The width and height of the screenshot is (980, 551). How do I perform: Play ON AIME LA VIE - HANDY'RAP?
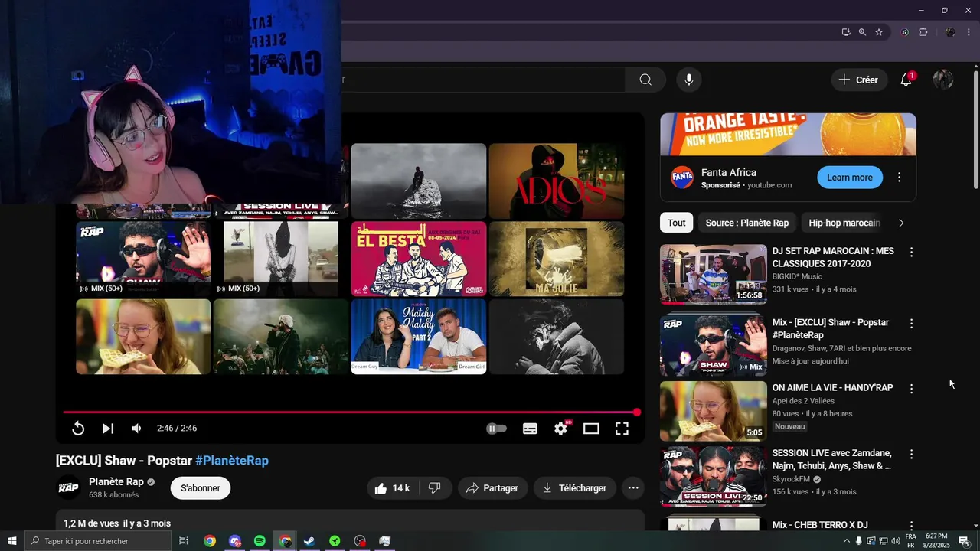point(714,411)
